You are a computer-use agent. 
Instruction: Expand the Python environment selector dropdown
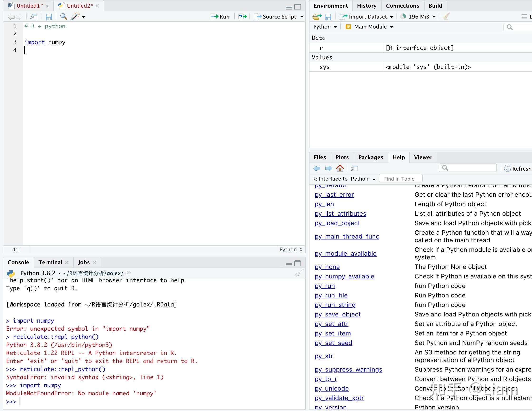click(x=325, y=27)
